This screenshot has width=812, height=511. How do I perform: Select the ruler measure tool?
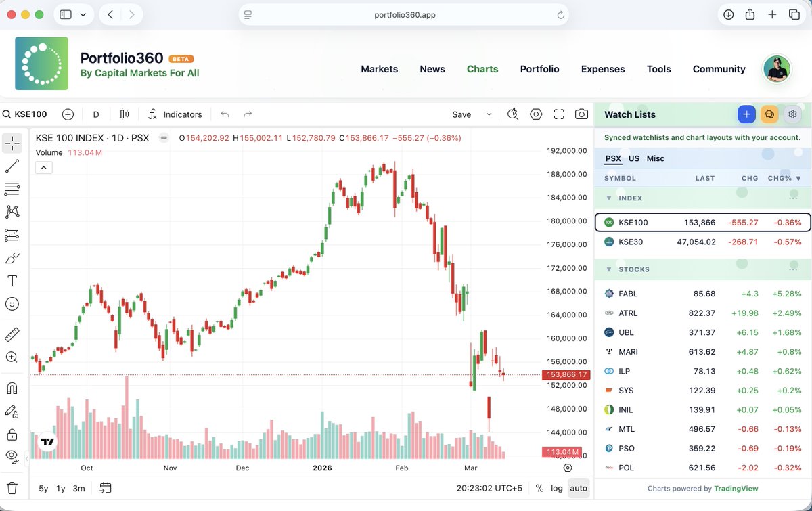click(12, 334)
